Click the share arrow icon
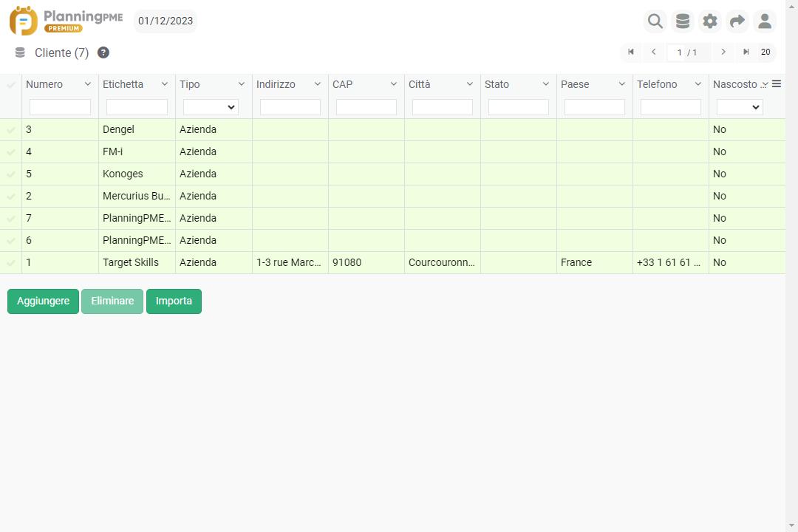 (x=737, y=21)
